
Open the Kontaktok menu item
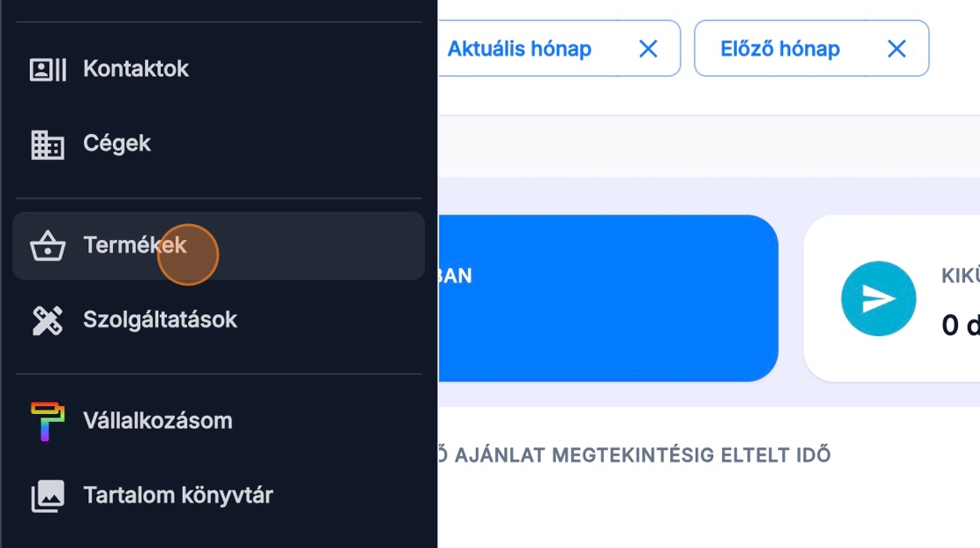pyautogui.click(x=136, y=69)
